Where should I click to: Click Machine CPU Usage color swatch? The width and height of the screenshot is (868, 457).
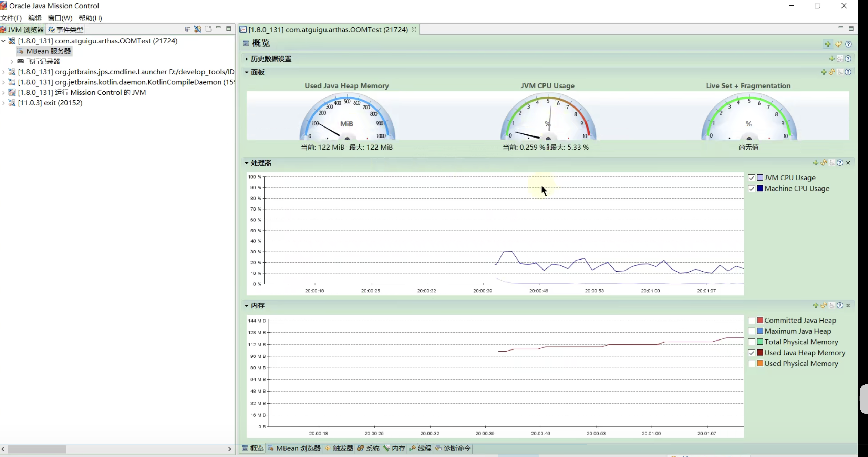pos(760,189)
